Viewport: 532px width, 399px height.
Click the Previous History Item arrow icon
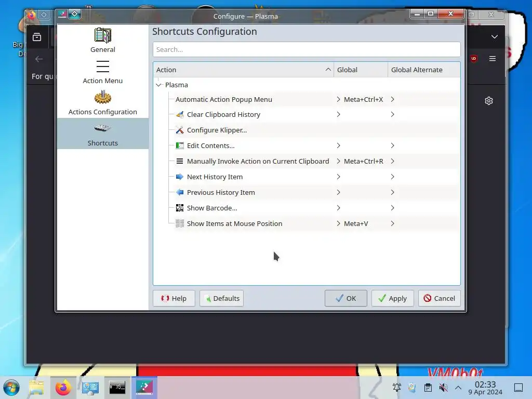click(180, 192)
